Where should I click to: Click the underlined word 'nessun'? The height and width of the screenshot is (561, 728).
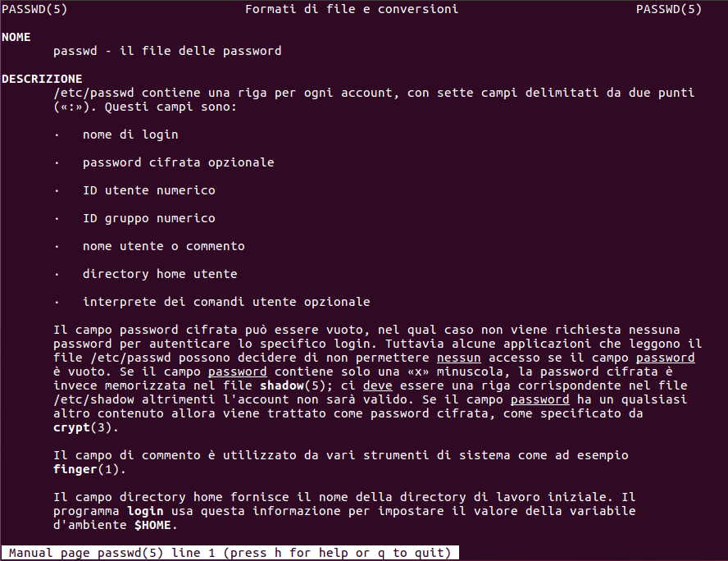(x=459, y=358)
